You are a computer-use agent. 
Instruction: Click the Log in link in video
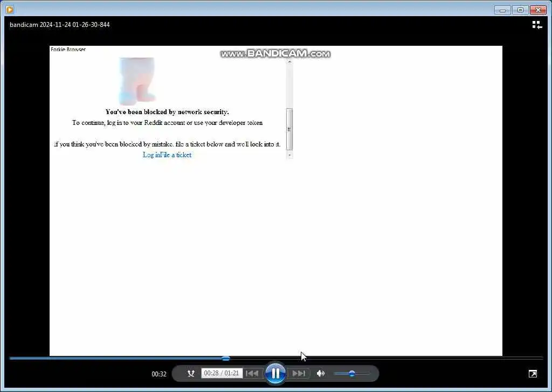(x=151, y=155)
